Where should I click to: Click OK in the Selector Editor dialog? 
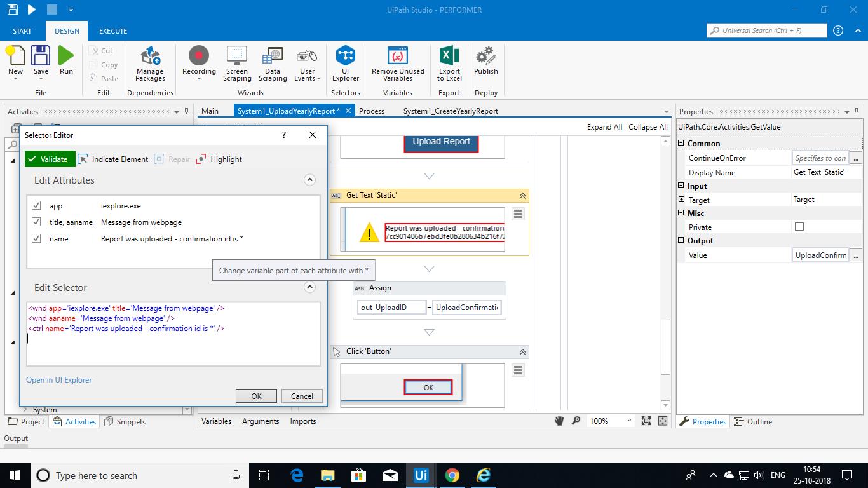point(256,396)
